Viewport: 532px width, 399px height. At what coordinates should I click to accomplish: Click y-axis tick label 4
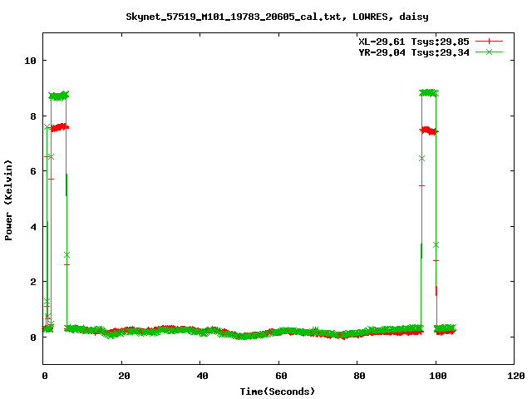[33, 227]
